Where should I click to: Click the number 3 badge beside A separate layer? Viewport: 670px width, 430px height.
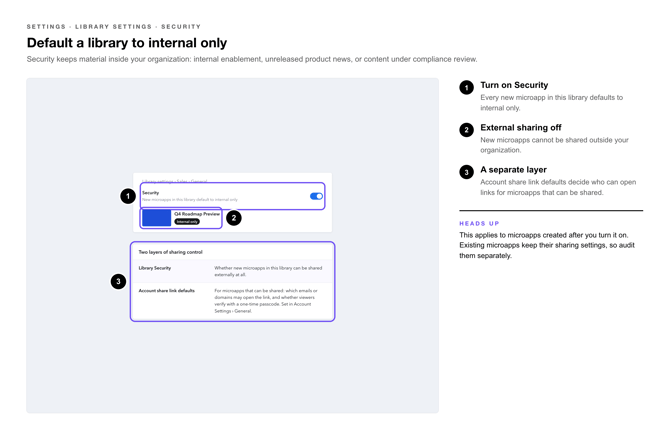(x=467, y=172)
